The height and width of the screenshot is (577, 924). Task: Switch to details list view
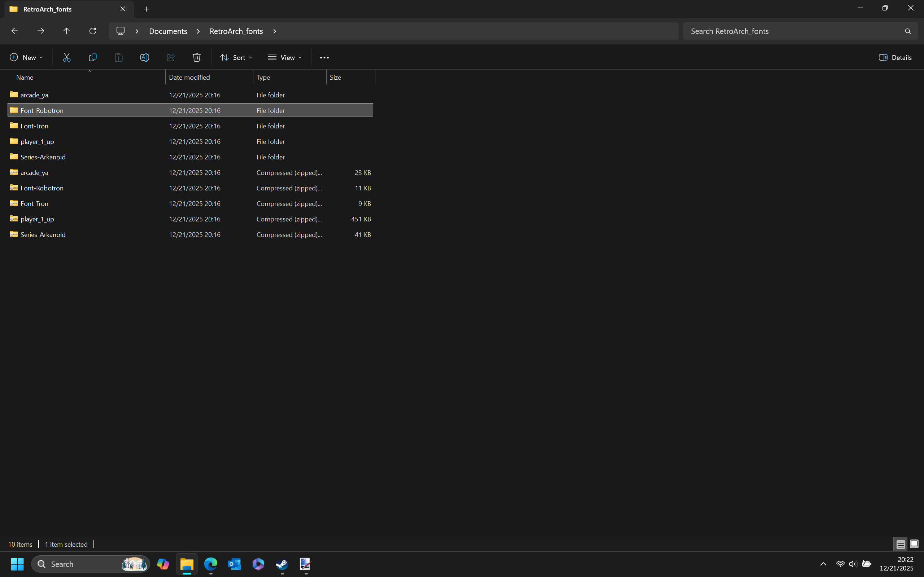[900, 544]
